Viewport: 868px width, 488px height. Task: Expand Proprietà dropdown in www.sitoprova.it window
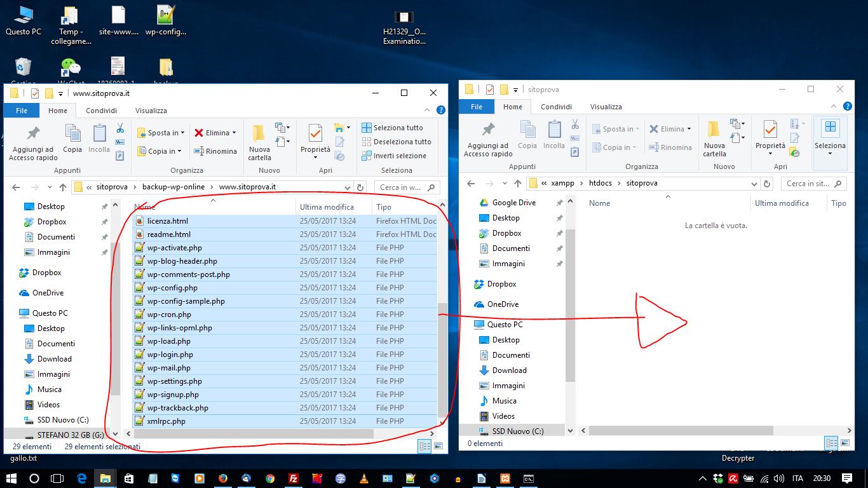click(x=316, y=157)
